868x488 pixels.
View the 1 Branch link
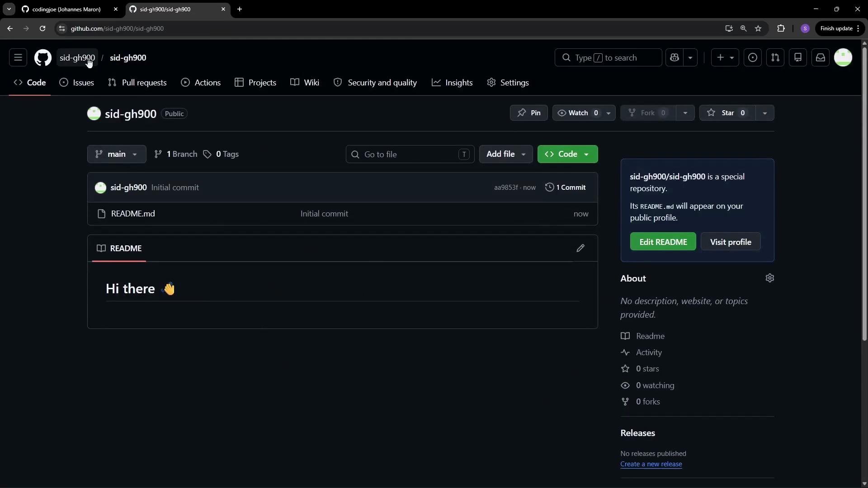point(175,154)
